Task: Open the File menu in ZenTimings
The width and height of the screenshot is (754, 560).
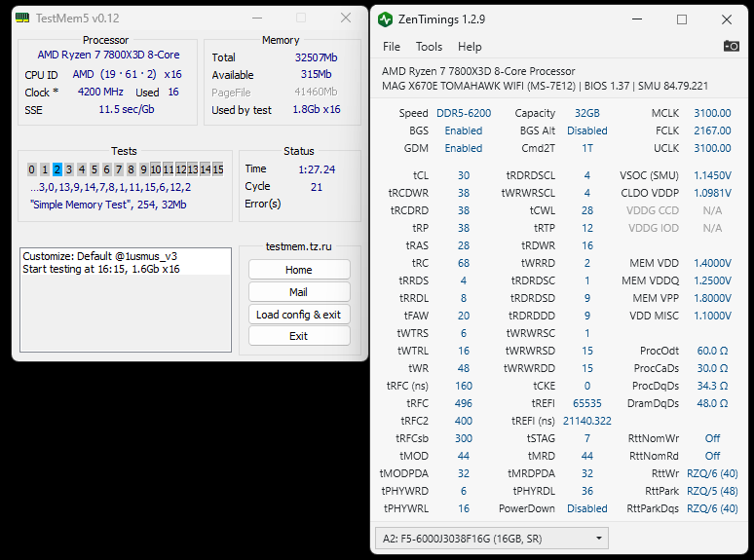Action: pos(392,47)
